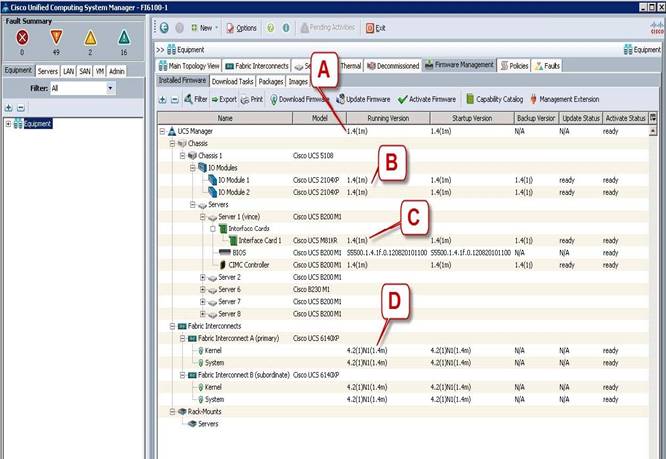Select the IO Module 1 row
666x459 pixels.
pyautogui.click(x=235, y=180)
